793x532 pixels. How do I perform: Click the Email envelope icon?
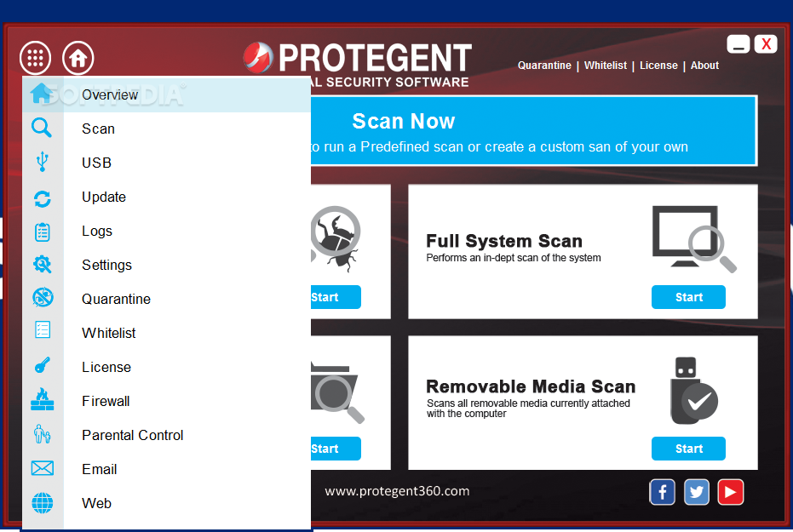click(x=43, y=468)
